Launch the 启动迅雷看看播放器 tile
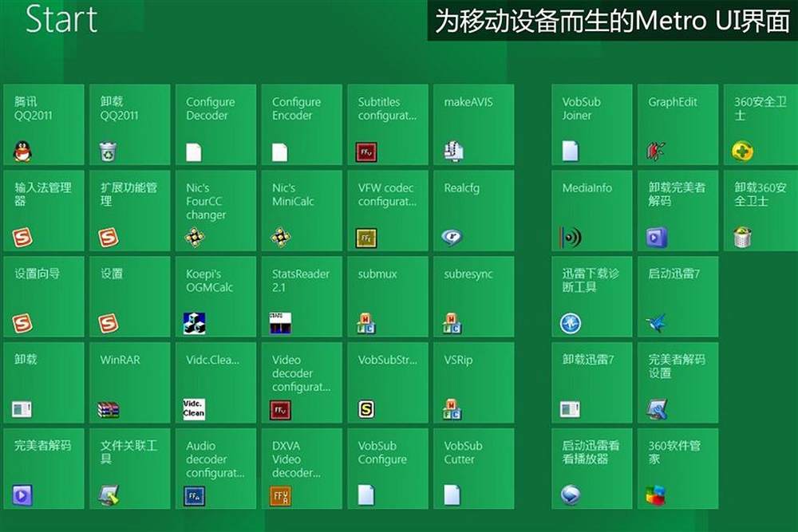Screen dimensions: 798x532 pyautogui.click(x=592, y=468)
